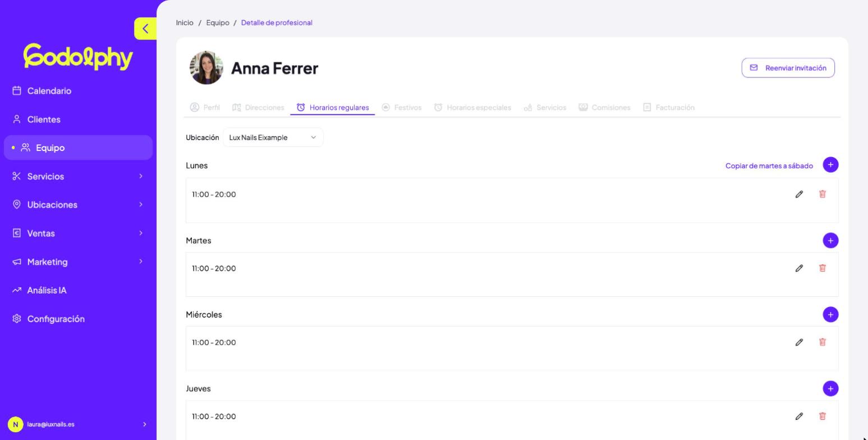Screen dimensions: 868x440
Task: Switch to the Perfil tab
Action: [205, 107]
